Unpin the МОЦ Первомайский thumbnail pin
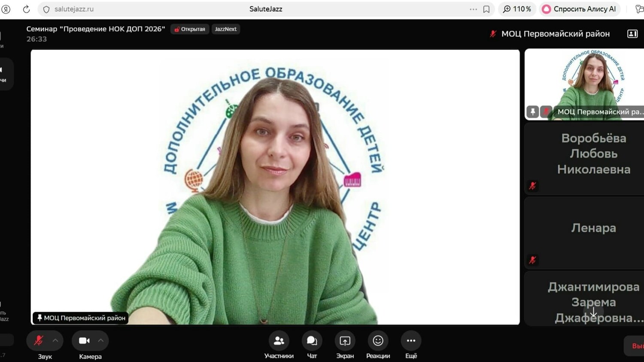Viewport: 644px width, 362px height. point(533,112)
